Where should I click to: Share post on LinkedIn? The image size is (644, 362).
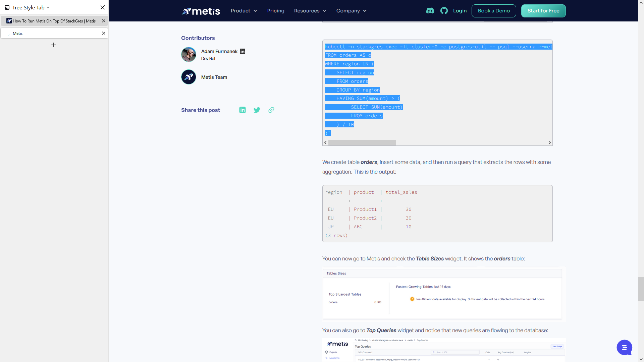[243, 110]
